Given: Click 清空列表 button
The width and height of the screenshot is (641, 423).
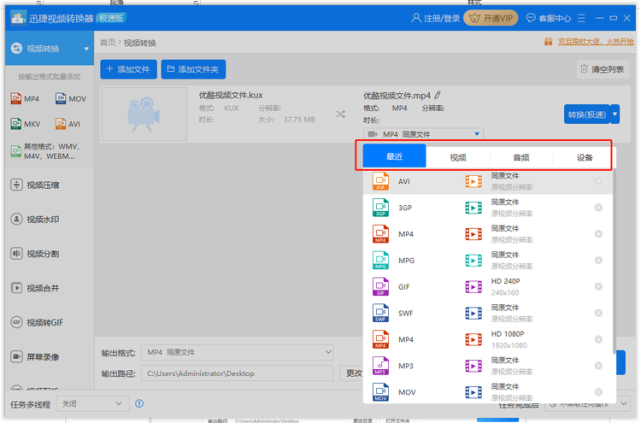Looking at the screenshot, I should (x=603, y=69).
